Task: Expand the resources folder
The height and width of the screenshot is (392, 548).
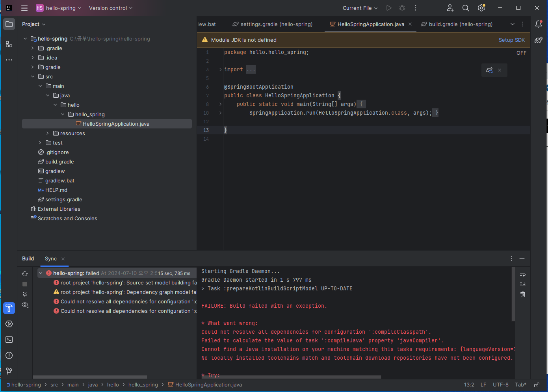Action: tap(48, 133)
